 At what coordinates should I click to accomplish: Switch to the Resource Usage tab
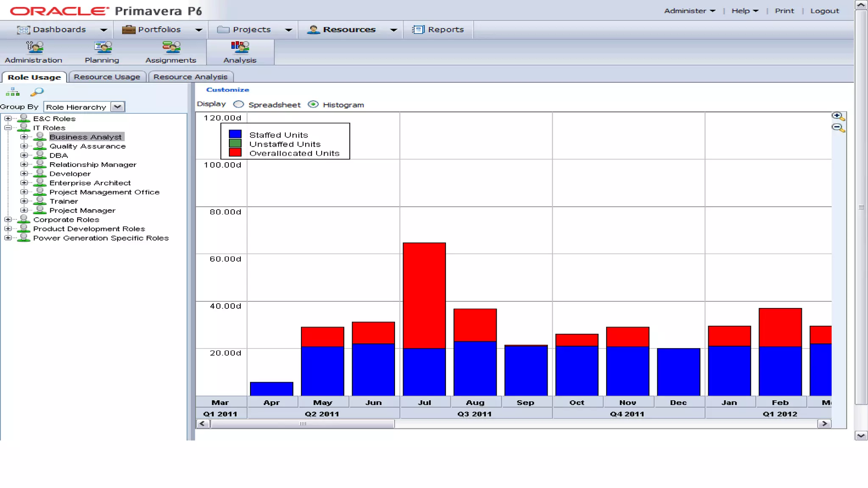click(x=107, y=77)
